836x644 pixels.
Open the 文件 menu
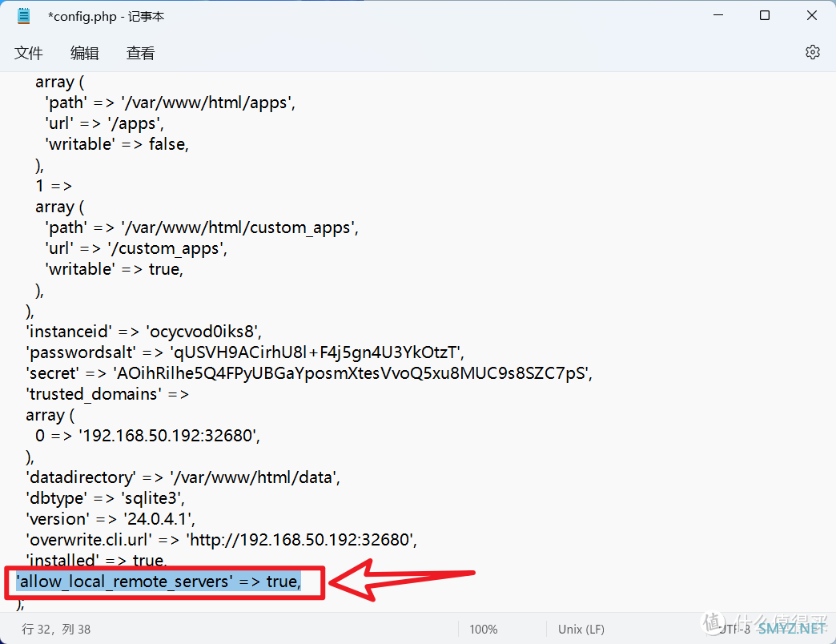coord(28,53)
